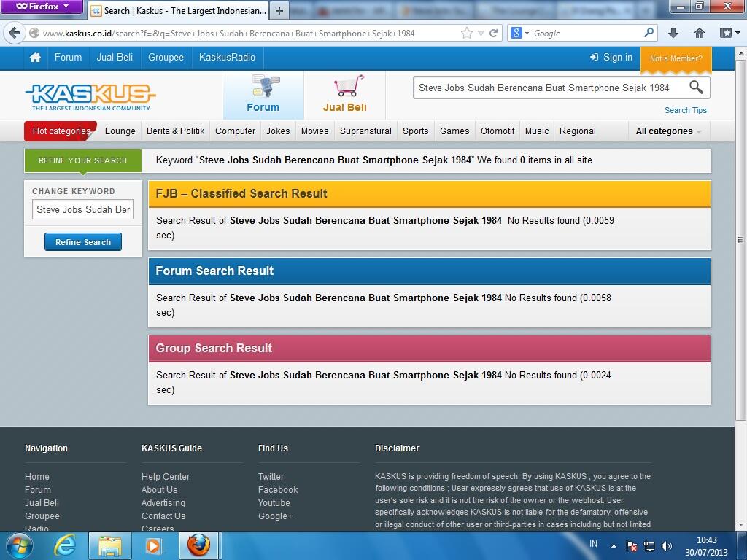Open the Firefox application menu

[42, 7]
